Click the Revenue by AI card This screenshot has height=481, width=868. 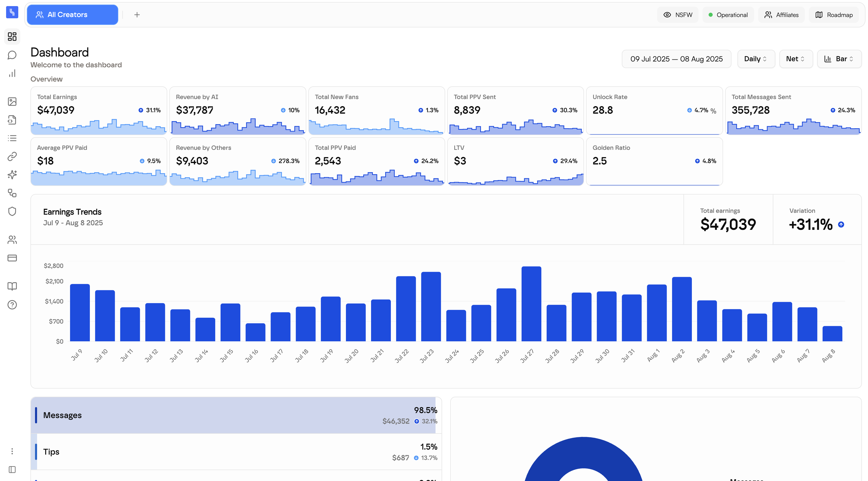(238, 110)
